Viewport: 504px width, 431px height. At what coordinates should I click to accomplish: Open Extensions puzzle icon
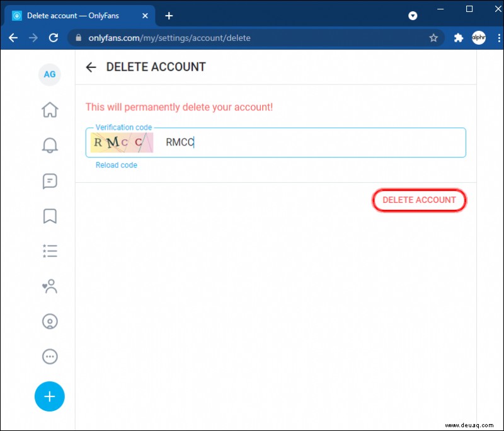tap(459, 38)
